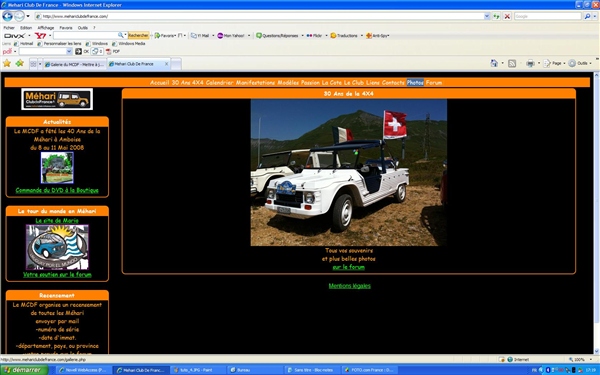Click the Add to Favorites star icon

click(x=20, y=64)
